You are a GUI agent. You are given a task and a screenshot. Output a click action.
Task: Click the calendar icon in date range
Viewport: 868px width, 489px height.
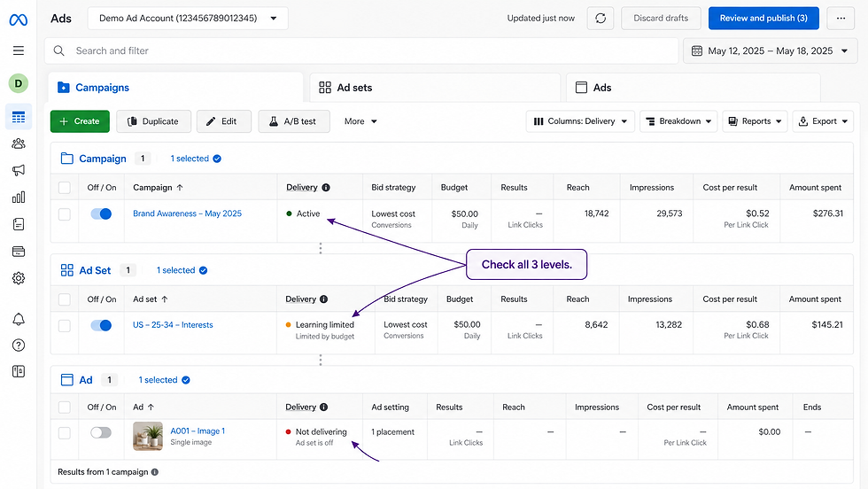[x=697, y=51]
